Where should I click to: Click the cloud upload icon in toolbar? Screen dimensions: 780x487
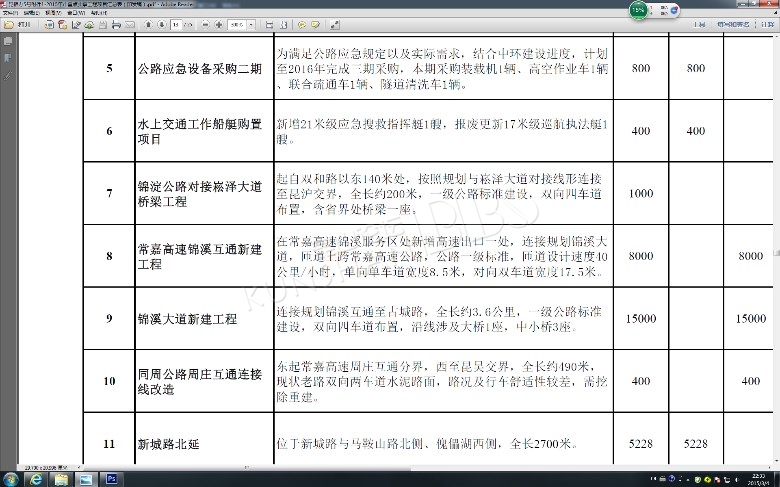pos(89,24)
